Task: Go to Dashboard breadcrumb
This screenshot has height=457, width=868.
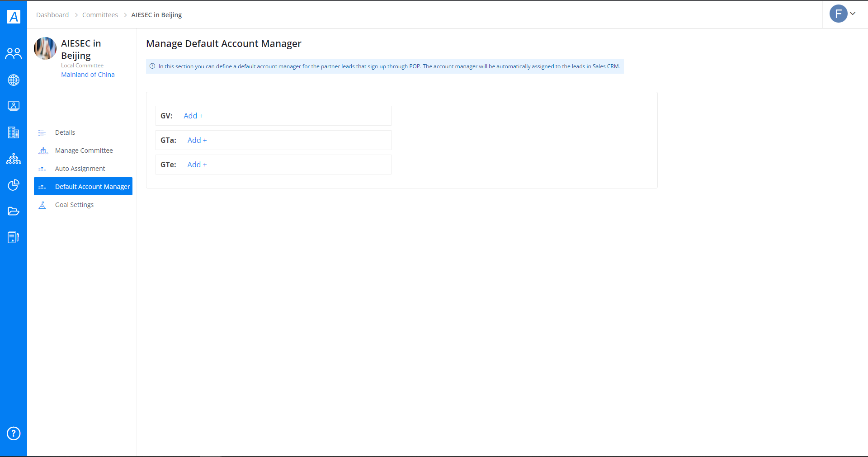Action: (x=52, y=15)
